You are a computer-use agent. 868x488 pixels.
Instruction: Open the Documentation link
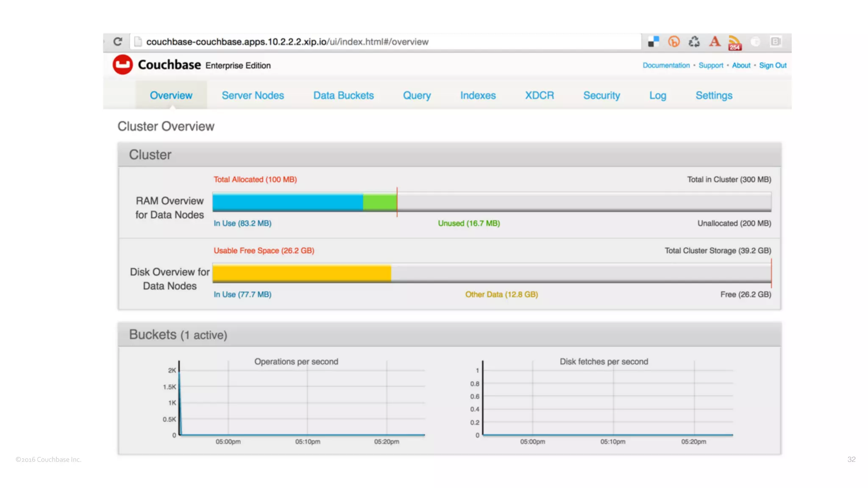(666, 65)
